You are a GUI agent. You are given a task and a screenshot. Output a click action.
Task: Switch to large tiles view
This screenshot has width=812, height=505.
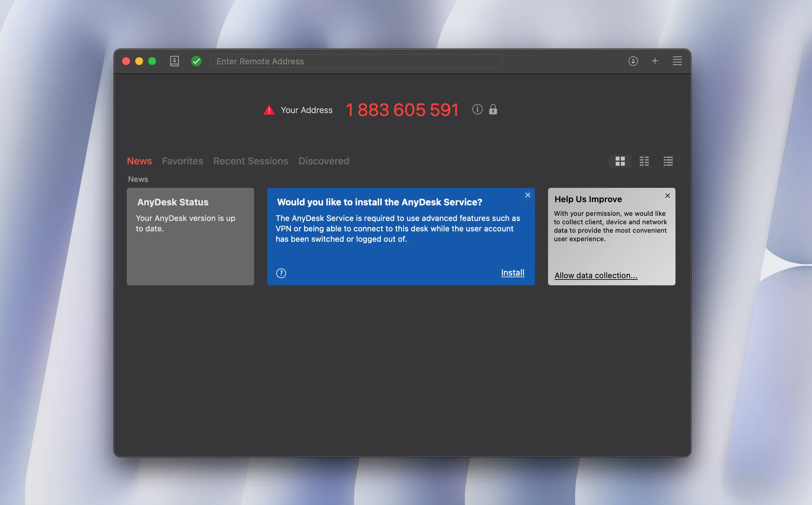click(x=620, y=161)
